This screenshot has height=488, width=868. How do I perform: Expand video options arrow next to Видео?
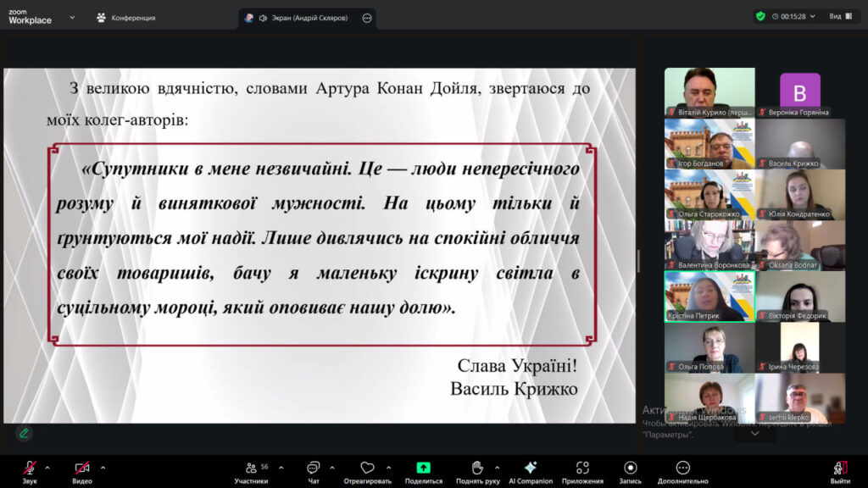point(103,467)
